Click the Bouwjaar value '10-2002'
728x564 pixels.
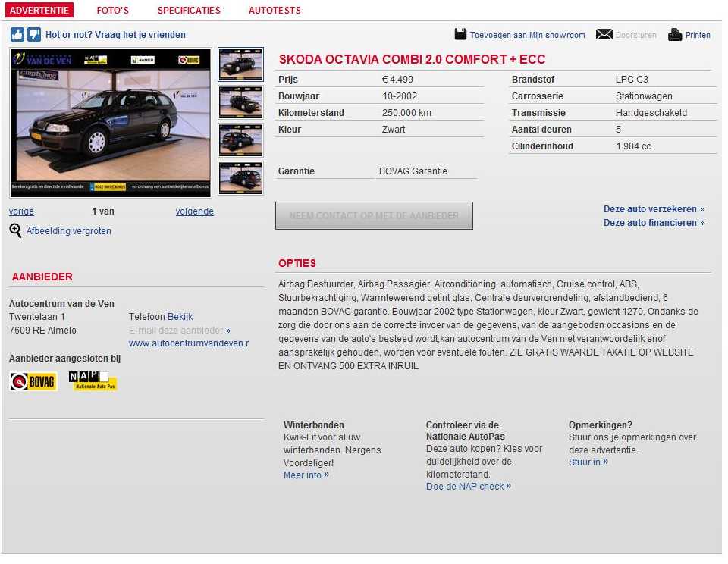tap(400, 96)
